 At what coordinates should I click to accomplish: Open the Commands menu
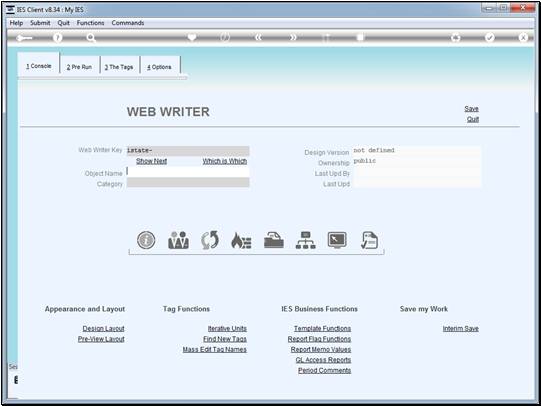click(x=128, y=23)
